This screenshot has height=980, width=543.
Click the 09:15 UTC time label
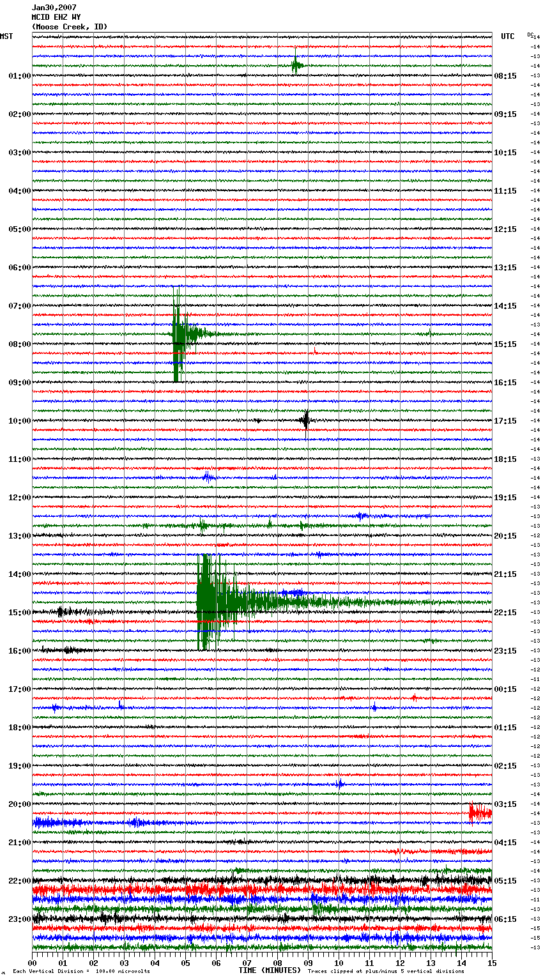coord(505,114)
